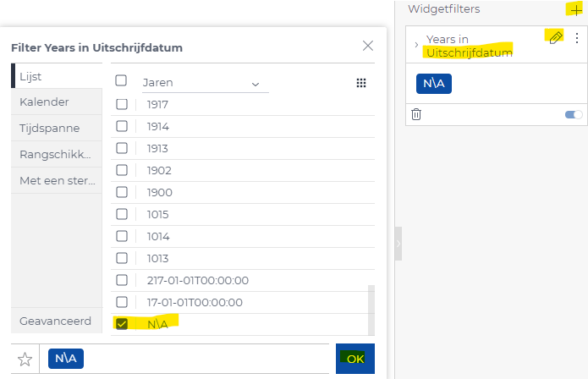
Task: Expand Years in Uitschrijfdatum chevron
Action: (x=416, y=44)
